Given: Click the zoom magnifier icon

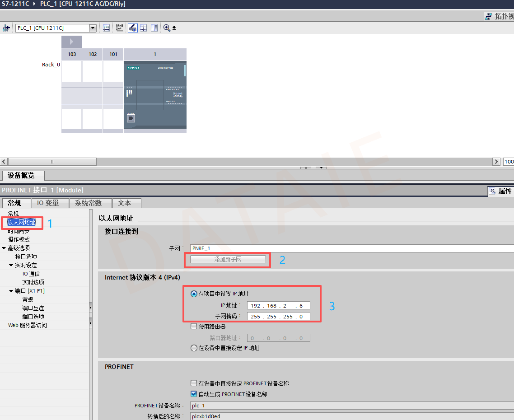Looking at the screenshot, I should [x=167, y=28].
